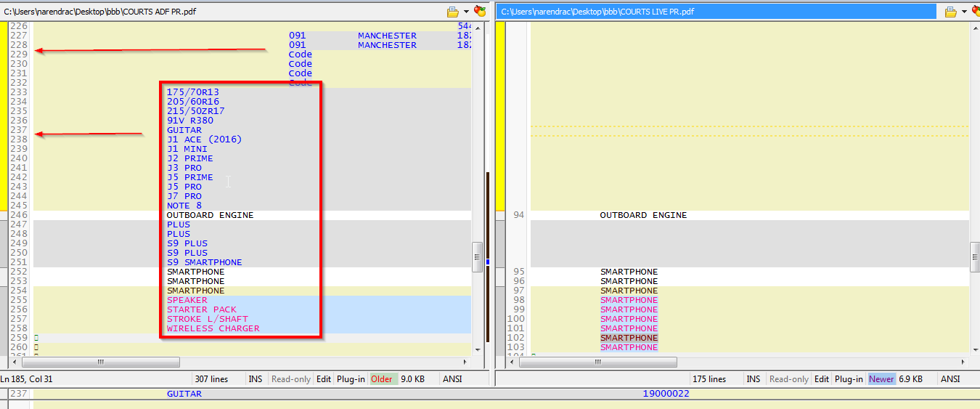Image resolution: width=980 pixels, height=409 pixels.
Task: Click ANSI encoding in right status bar
Action: (950, 379)
